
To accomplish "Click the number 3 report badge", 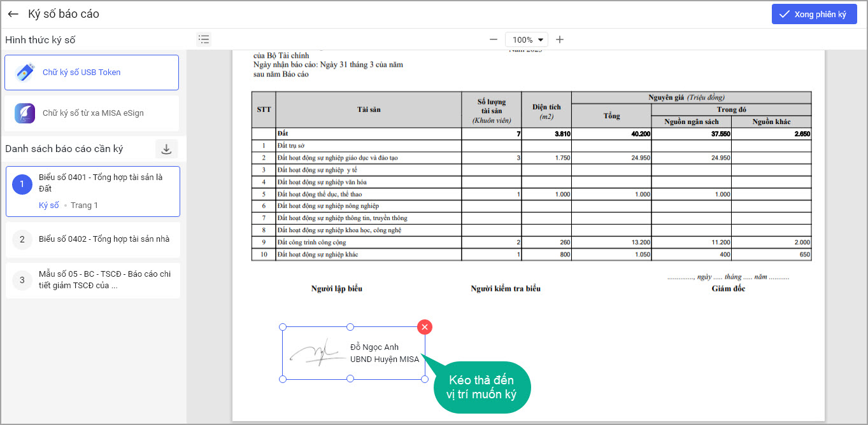I will 22,280.
